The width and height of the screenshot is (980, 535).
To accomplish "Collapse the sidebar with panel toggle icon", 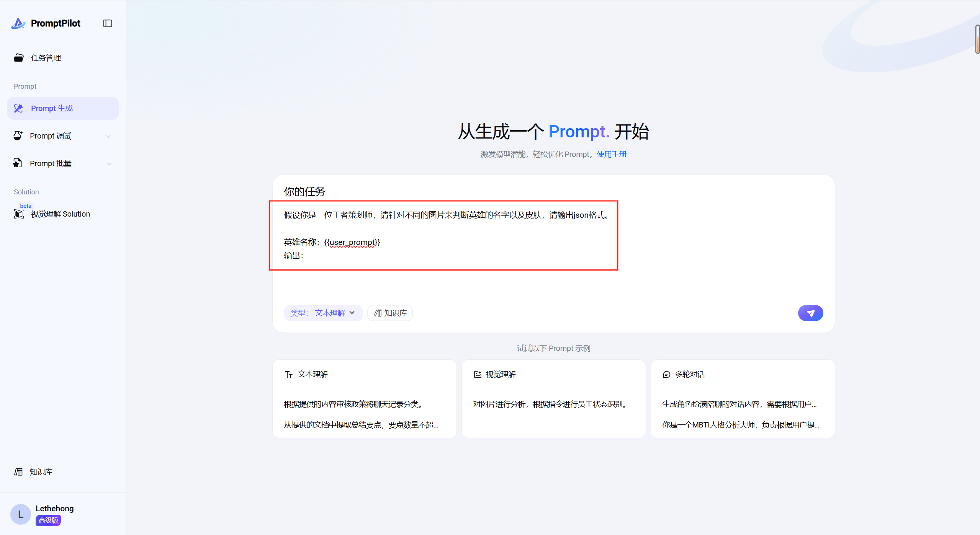I will tap(108, 23).
